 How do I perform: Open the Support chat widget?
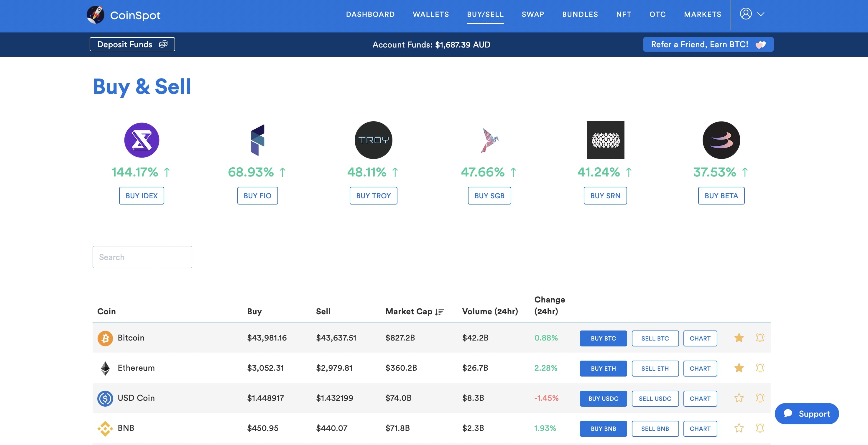tap(807, 414)
